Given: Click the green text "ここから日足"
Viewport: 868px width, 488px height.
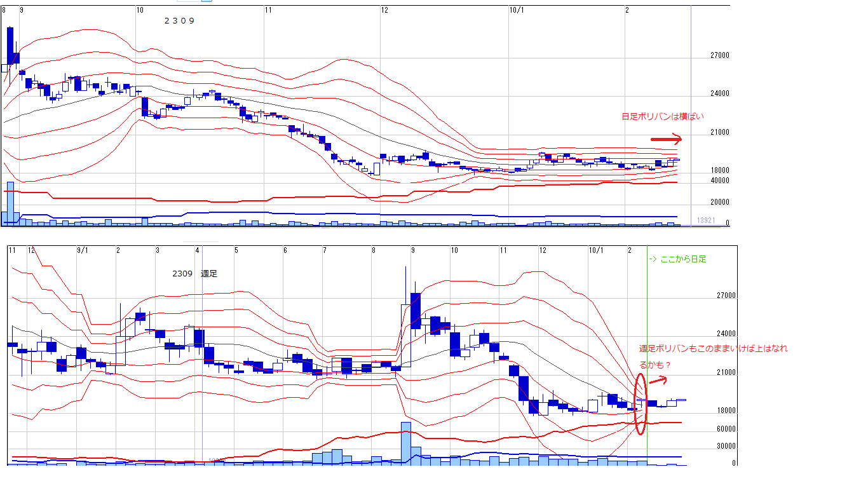Looking at the screenshot, I should coord(677,259).
